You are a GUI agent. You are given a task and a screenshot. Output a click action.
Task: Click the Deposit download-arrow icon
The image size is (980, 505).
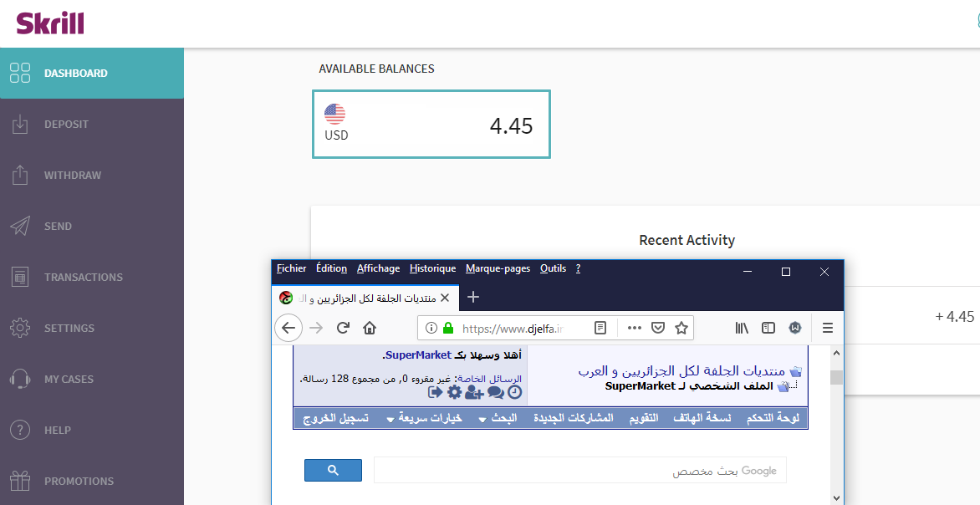[20, 124]
